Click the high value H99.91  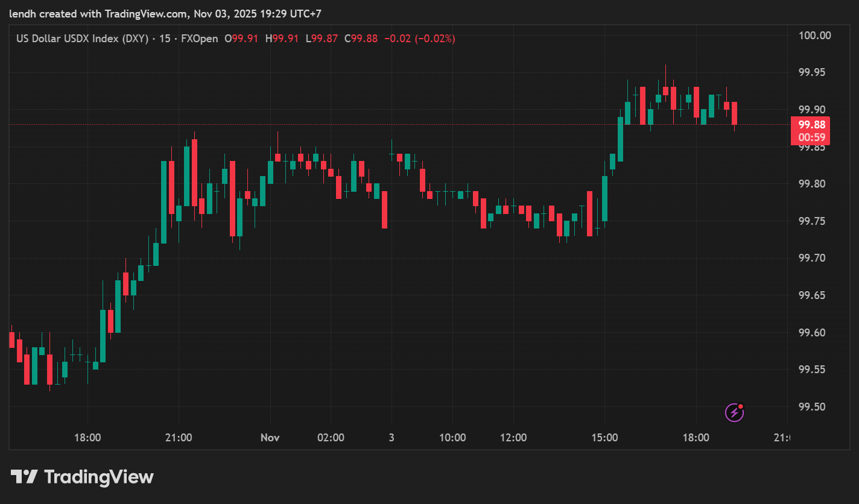[282, 39]
